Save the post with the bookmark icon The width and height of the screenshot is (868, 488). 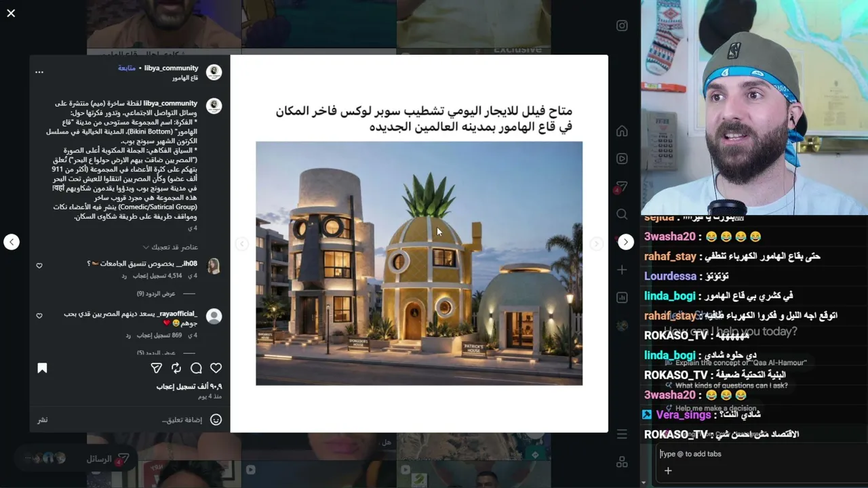click(x=42, y=368)
